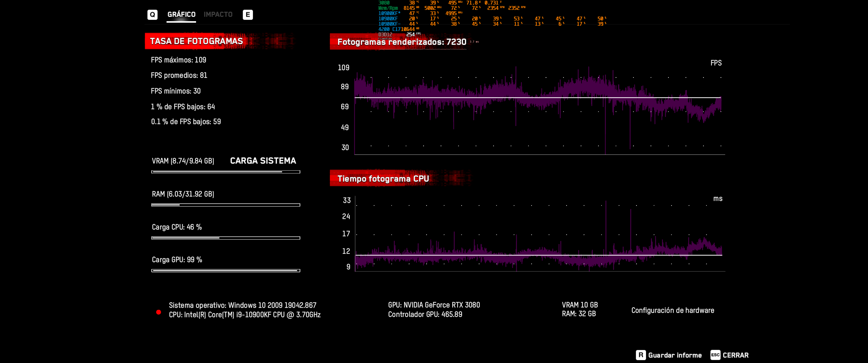Click Tiempo fotograma CPU header
The width and height of the screenshot is (868, 363).
[383, 178]
